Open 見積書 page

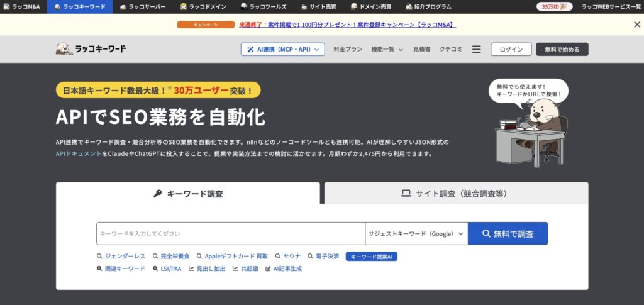[x=421, y=49]
